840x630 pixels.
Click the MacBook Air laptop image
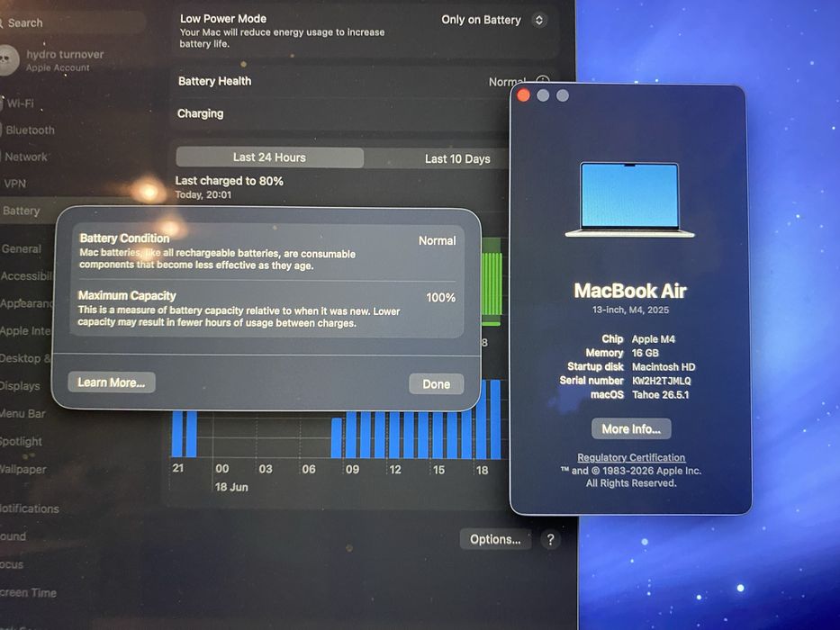629,199
